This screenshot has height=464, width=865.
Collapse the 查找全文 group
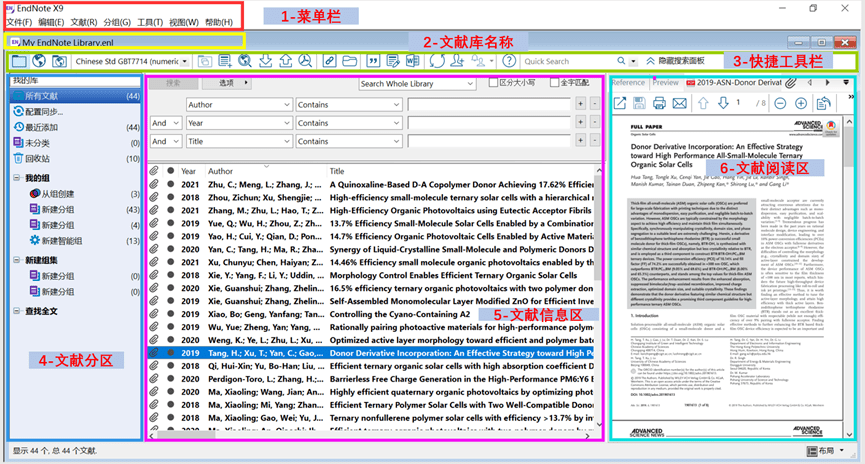tap(17, 311)
